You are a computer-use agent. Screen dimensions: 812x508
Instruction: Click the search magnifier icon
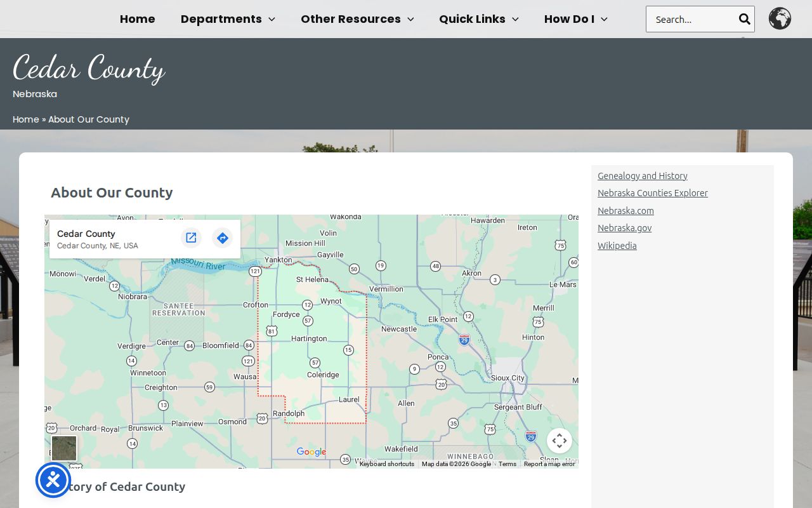744,19
